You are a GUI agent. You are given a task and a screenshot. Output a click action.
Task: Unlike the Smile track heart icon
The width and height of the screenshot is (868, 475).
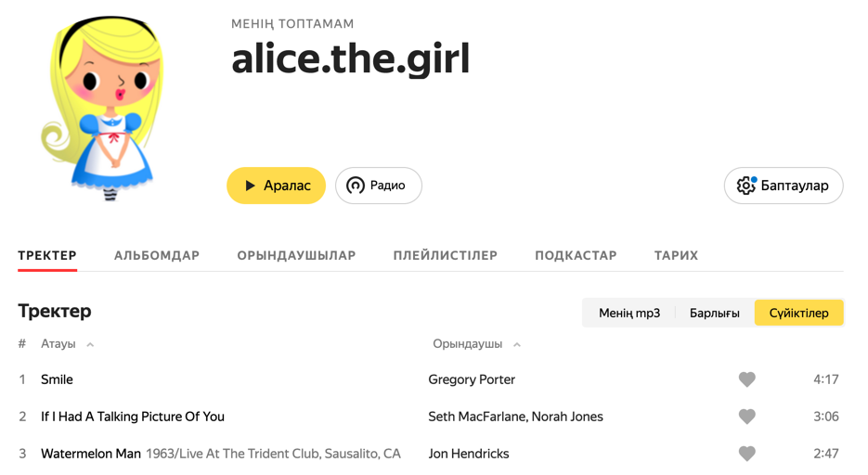pos(746,379)
